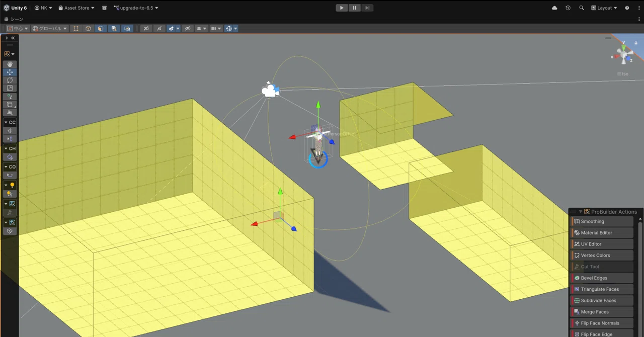Open the グローバル handle rotation dropdown
The width and height of the screenshot is (644, 337).
point(50,29)
